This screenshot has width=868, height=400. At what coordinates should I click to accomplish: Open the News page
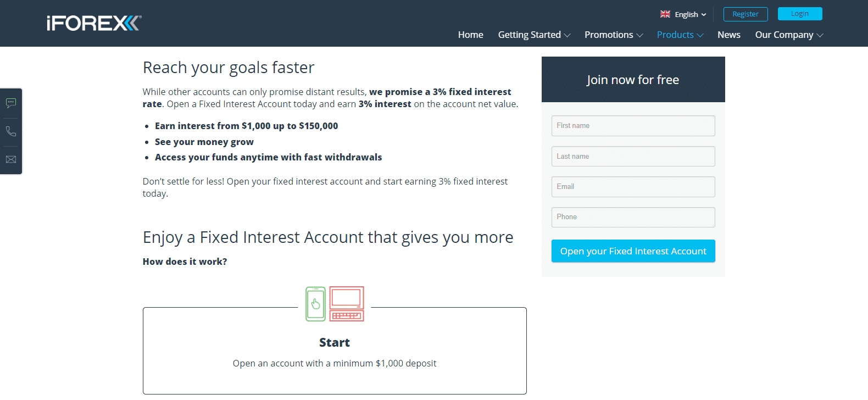[729, 35]
